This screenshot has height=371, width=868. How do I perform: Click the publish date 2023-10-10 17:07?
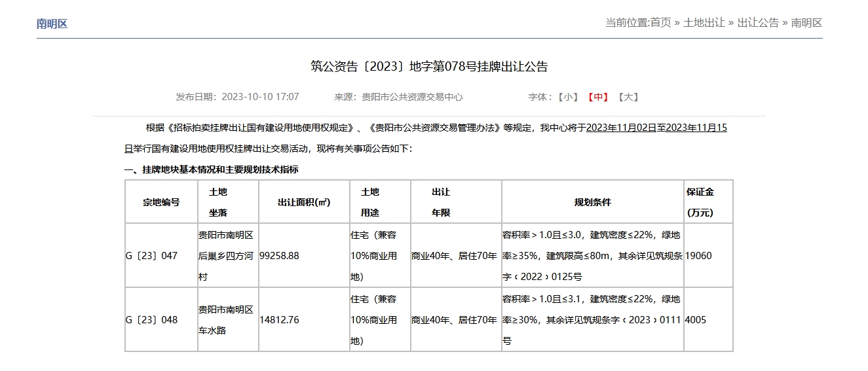tap(260, 97)
